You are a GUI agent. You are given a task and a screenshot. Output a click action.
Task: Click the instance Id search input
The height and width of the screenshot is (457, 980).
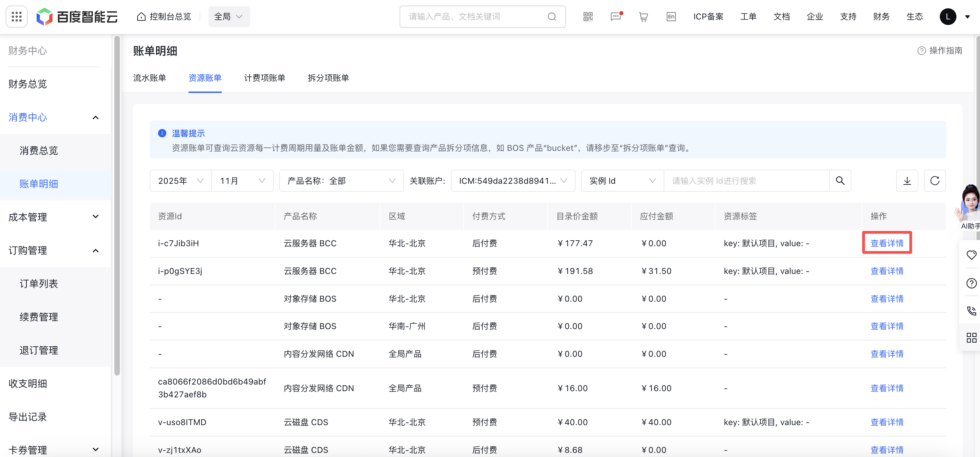[x=746, y=181]
